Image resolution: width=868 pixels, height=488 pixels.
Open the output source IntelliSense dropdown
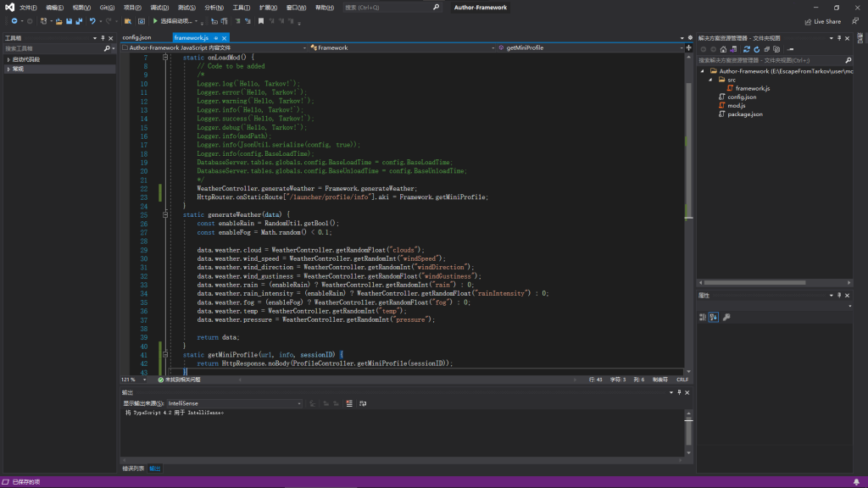point(234,403)
